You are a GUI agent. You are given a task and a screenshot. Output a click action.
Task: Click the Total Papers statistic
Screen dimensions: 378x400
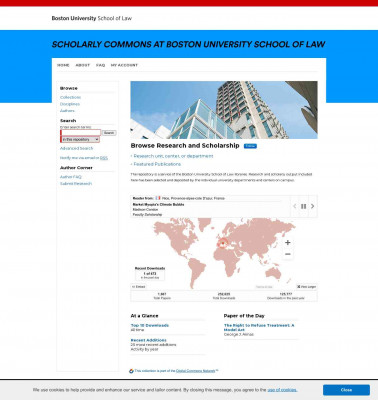162,296
